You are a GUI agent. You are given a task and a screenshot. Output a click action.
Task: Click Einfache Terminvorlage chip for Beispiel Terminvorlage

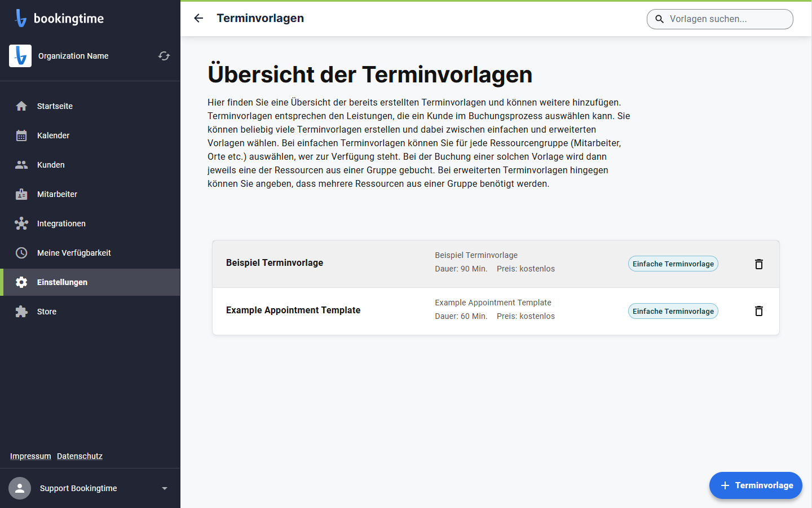point(673,264)
